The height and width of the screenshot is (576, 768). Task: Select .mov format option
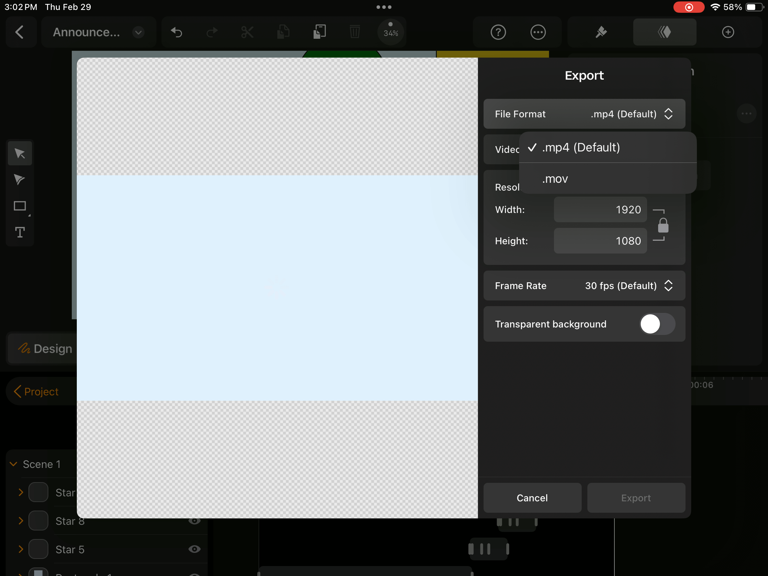(608, 179)
